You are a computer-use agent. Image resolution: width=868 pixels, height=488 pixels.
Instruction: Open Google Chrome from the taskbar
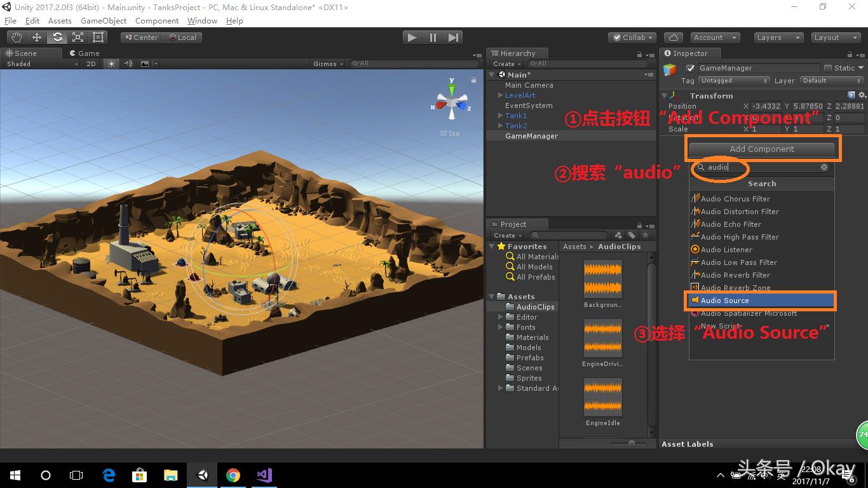(x=233, y=475)
